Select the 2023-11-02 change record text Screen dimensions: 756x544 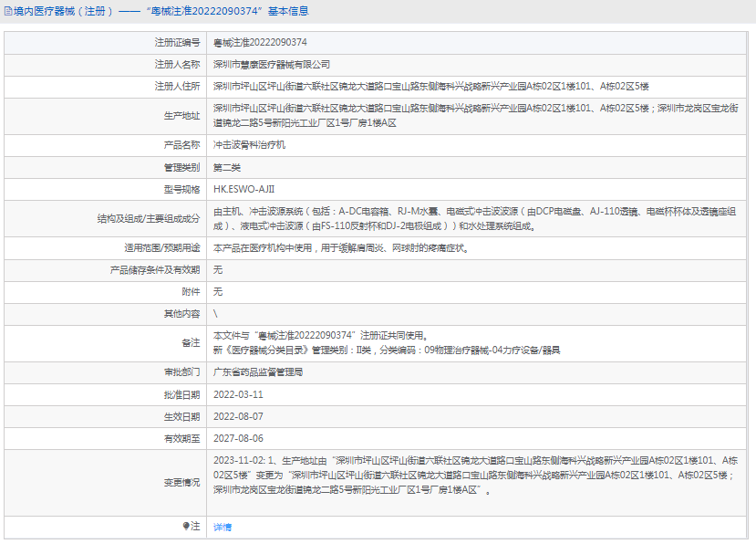pyautogui.click(x=475, y=476)
